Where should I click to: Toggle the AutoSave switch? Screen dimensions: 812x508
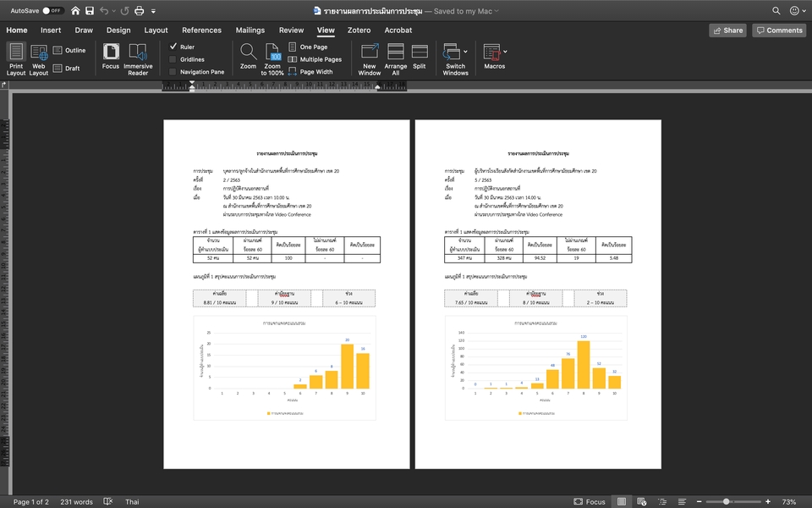pos(52,10)
